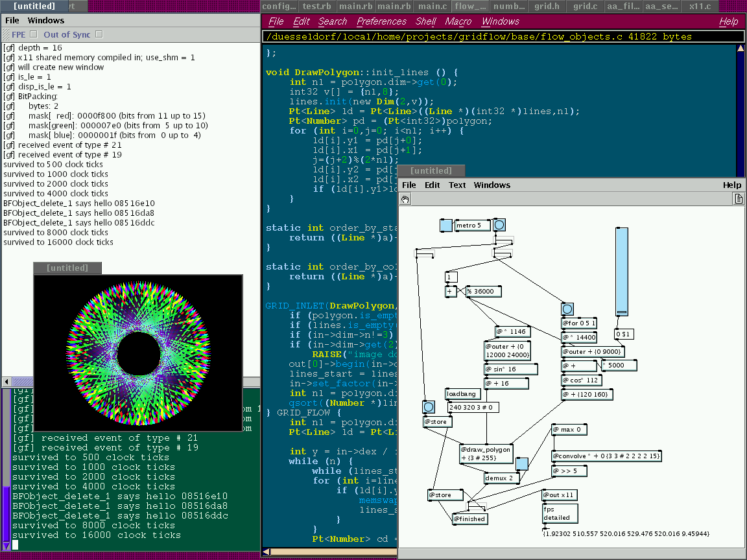Click the tall blue slider in the patch

622,272
